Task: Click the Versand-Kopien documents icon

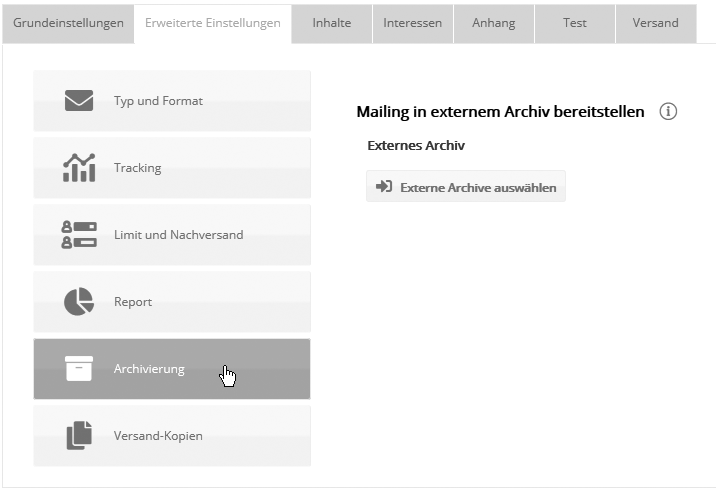Action: tap(79, 436)
